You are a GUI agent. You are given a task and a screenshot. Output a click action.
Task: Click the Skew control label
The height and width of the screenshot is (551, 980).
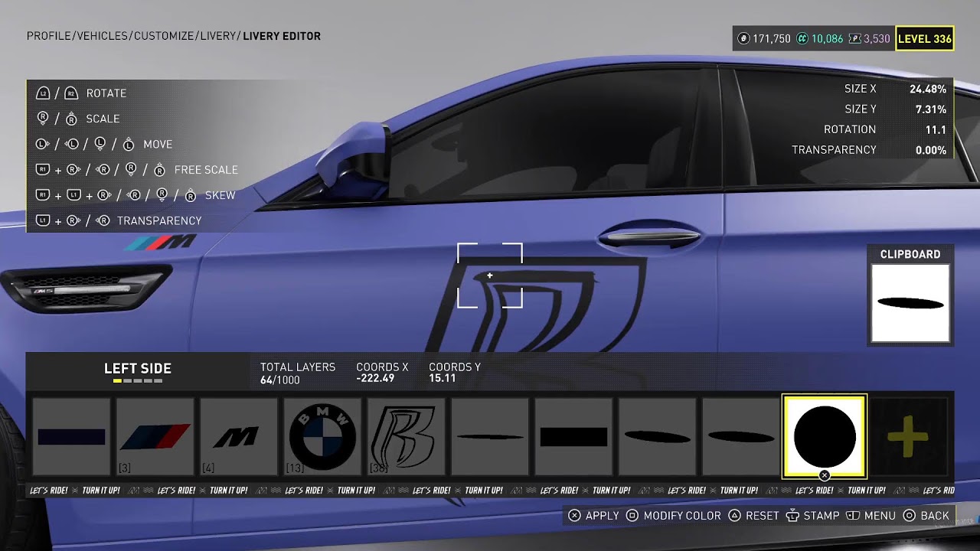point(220,195)
